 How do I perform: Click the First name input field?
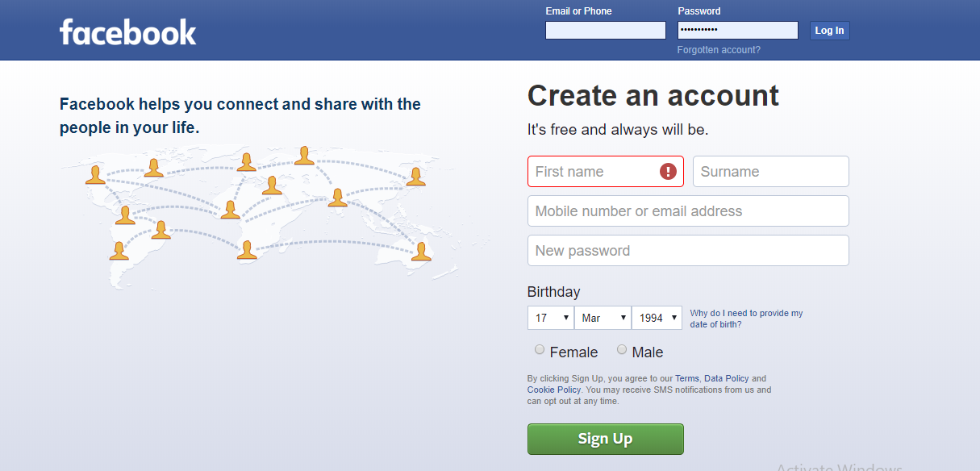(597, 171)
